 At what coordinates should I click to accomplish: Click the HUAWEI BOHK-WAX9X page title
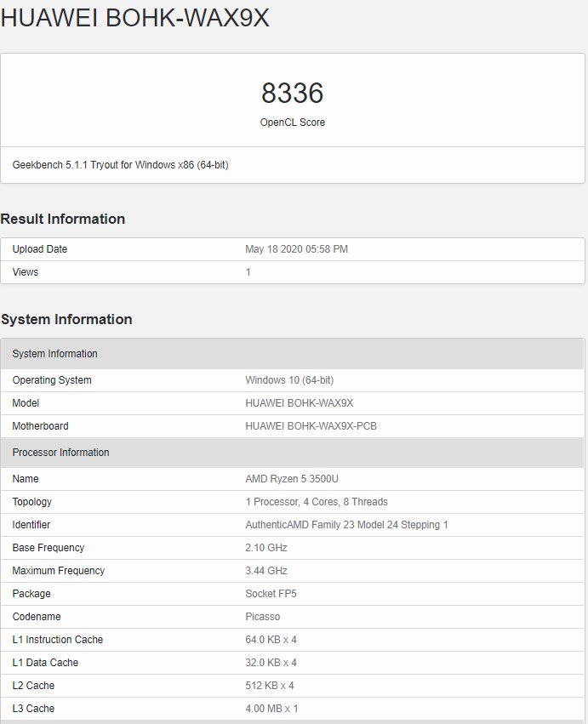pos(134,18)
